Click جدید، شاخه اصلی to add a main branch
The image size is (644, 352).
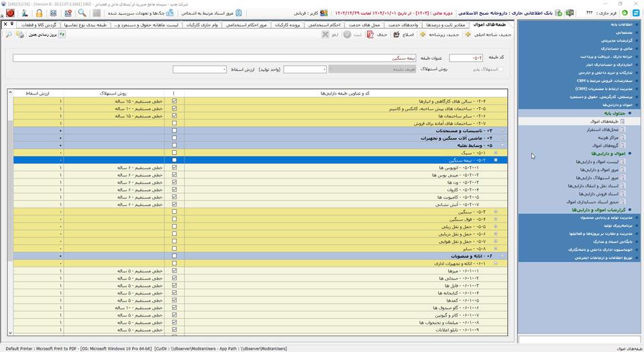[x=488, y=34]
